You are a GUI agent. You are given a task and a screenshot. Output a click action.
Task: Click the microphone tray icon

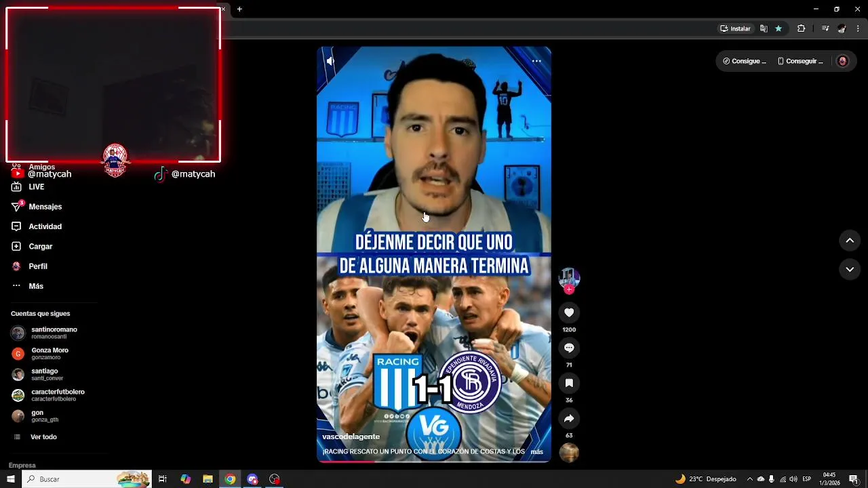pos(772,479)
